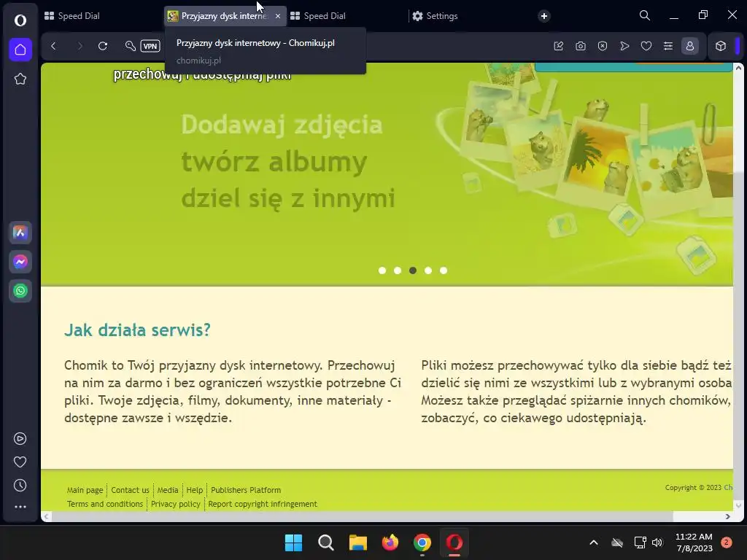Click vertical scrollbar down arrow
The image size is (747, 560).
click(x=738, y=505)
